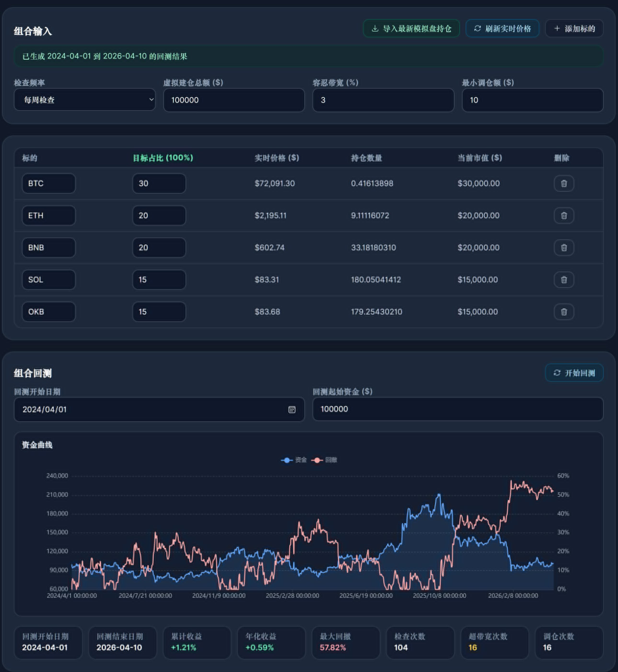Click the refresh icon inside 开始回测 button
Image resolution: width=618 pixels, height=672 pixels.
coord(557,373)
